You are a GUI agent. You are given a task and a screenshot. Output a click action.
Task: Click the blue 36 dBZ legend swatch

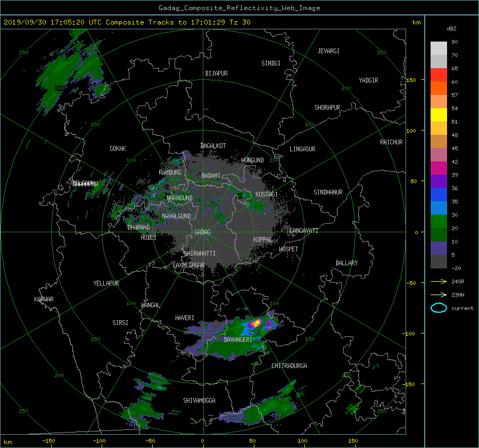(439, 195)
